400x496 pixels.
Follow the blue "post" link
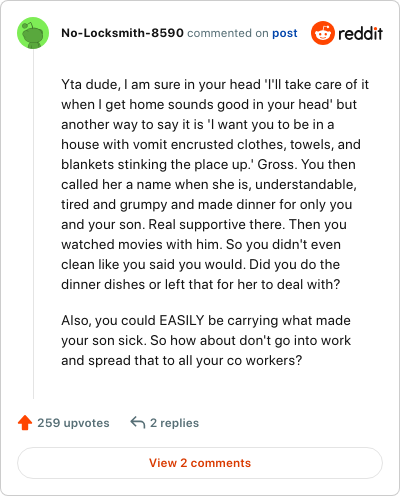coord(285,33)
